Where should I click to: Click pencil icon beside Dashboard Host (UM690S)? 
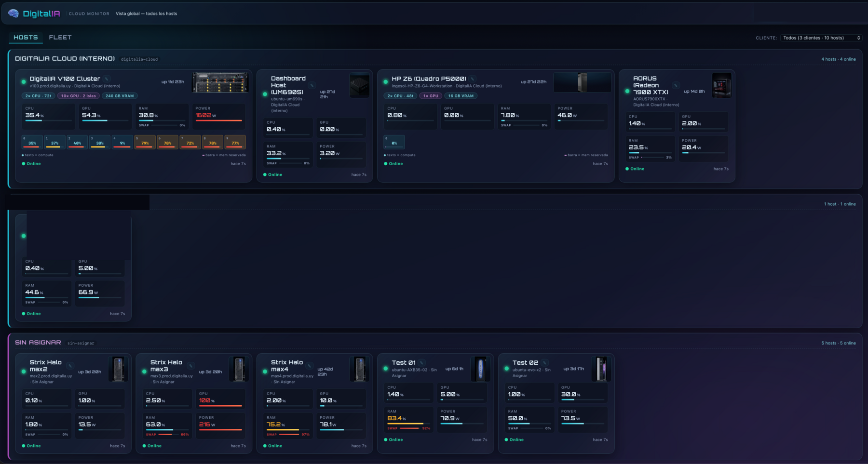312,86
